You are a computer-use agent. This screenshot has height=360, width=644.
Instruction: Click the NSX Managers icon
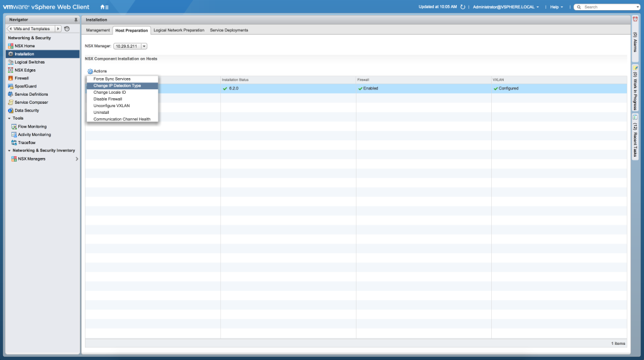click(14, 159)
